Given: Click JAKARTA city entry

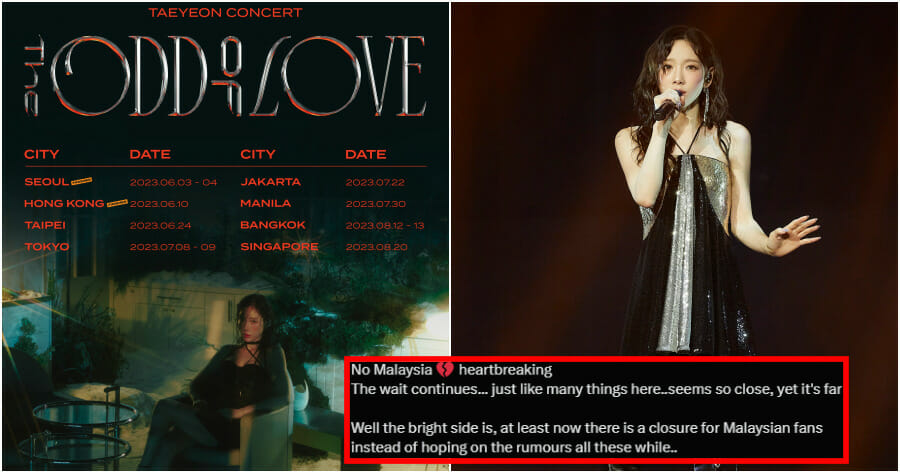Looking at the screenshot, I should (x=270, y=182).
